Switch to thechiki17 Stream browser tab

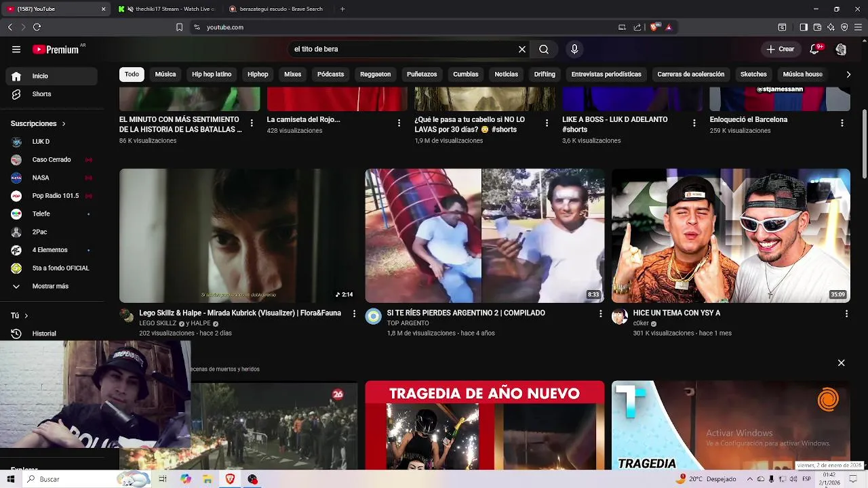(x=167, y=9)
